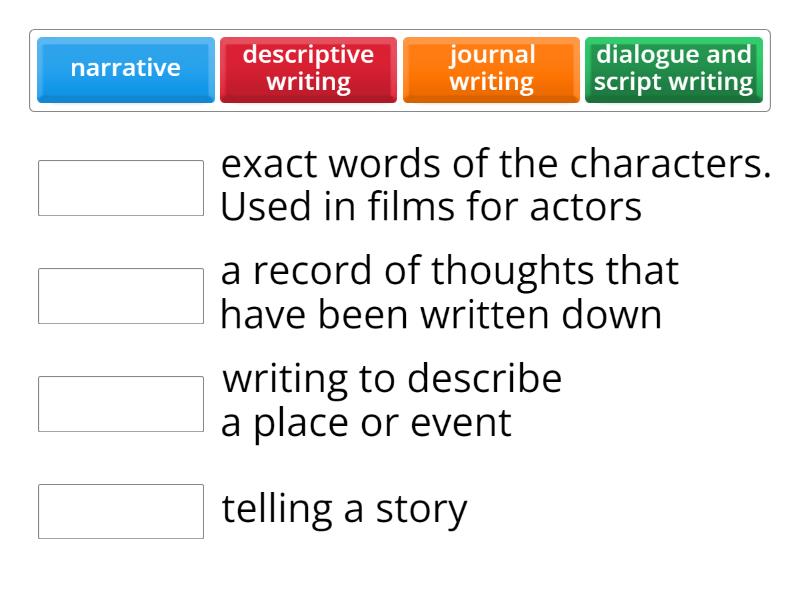Select the empty box for 'a record of thoughts'
The height and width of the screenshot is (600, 800).
pos(120,293)
